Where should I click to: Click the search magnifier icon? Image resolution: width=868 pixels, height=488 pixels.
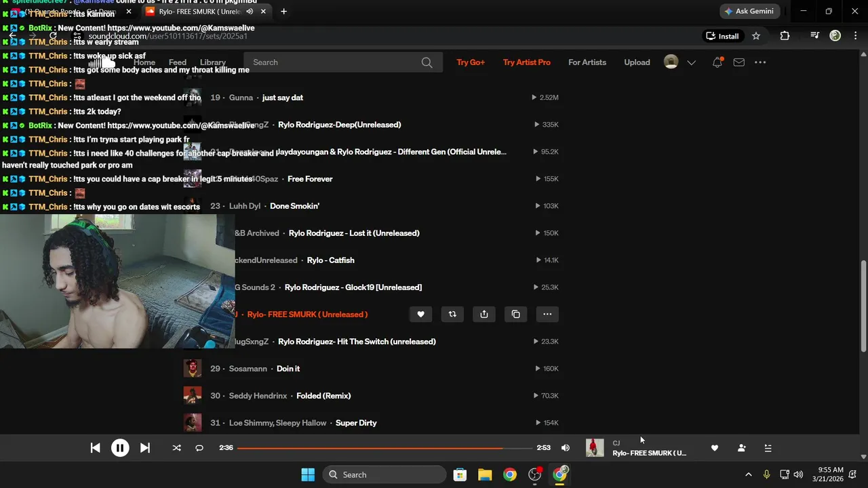427,62
